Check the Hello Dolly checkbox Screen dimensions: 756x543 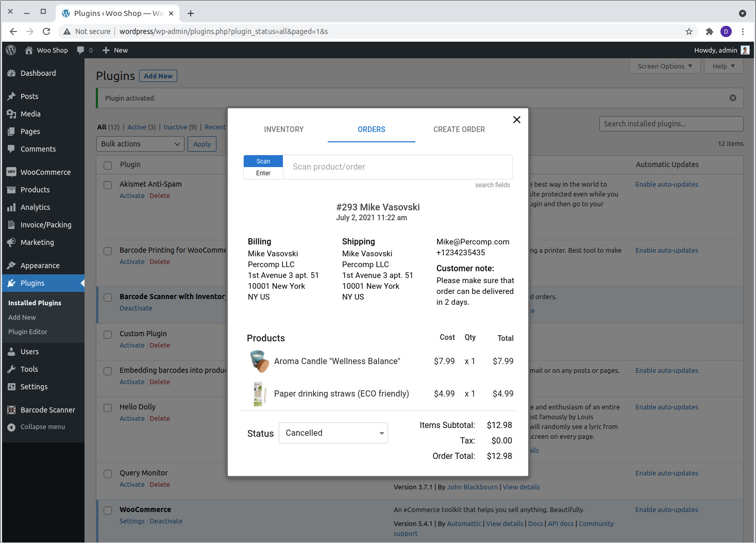point(108,408)
